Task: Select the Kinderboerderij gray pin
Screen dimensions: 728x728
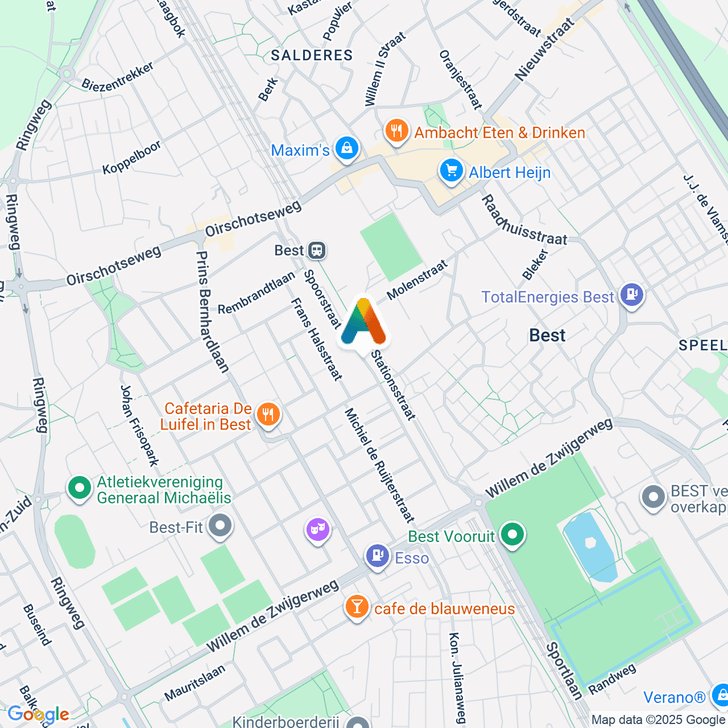Action: (x=358, y=723)
